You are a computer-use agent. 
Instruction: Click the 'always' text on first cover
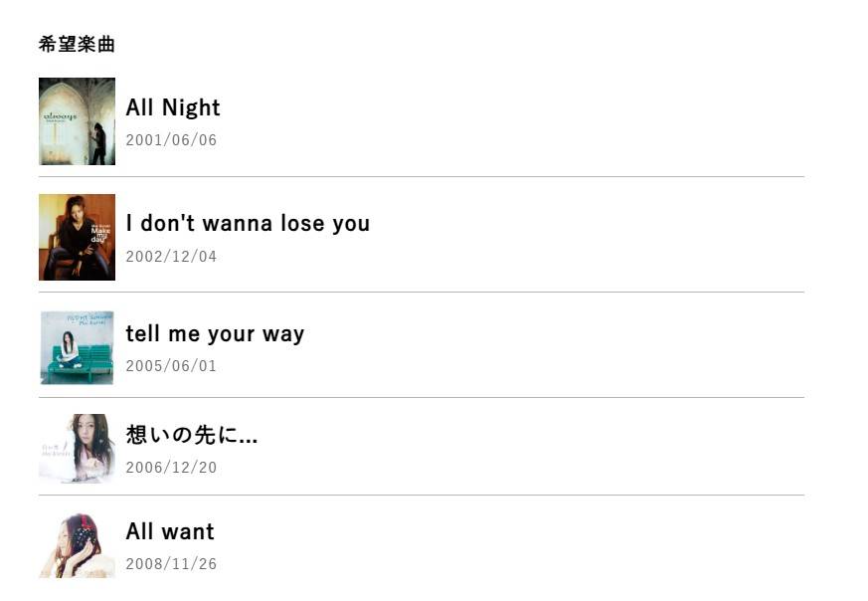[61, 116]
